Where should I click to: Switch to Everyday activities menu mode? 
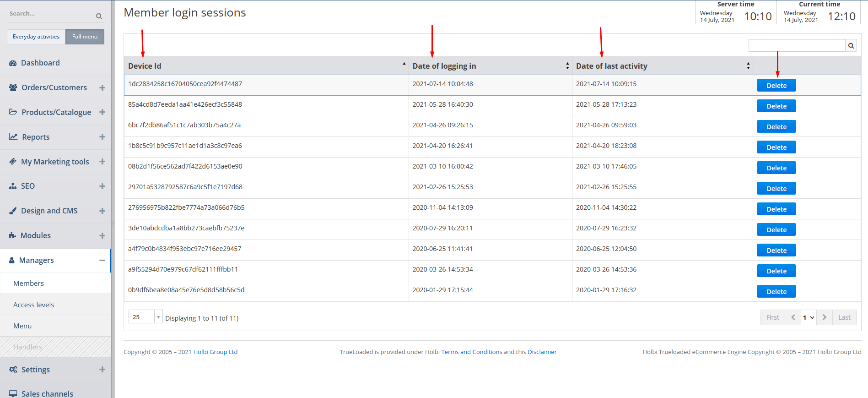point(36,37)
